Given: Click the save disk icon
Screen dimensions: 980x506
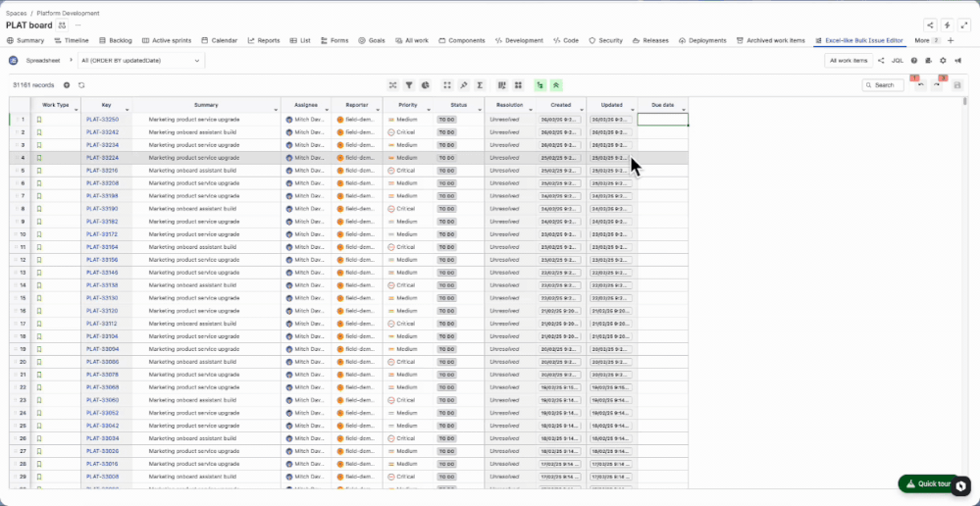Looking at the screenshot, I should (x=956, y=85).
